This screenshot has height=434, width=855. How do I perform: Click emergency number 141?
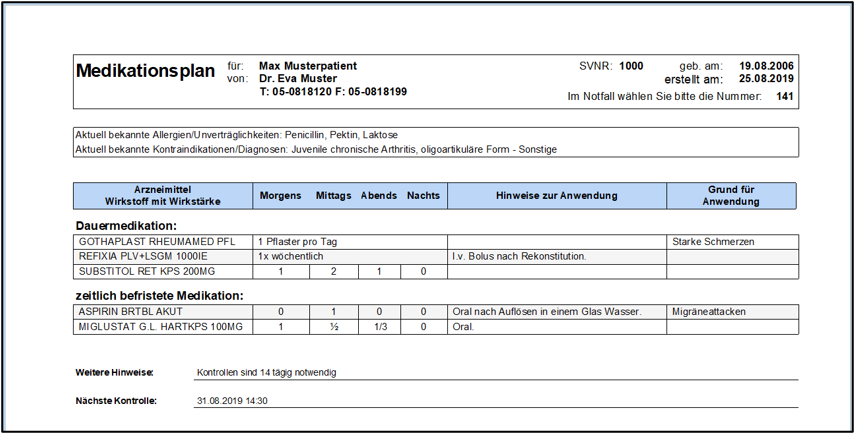pyautogui.click(x=785, y=97)
